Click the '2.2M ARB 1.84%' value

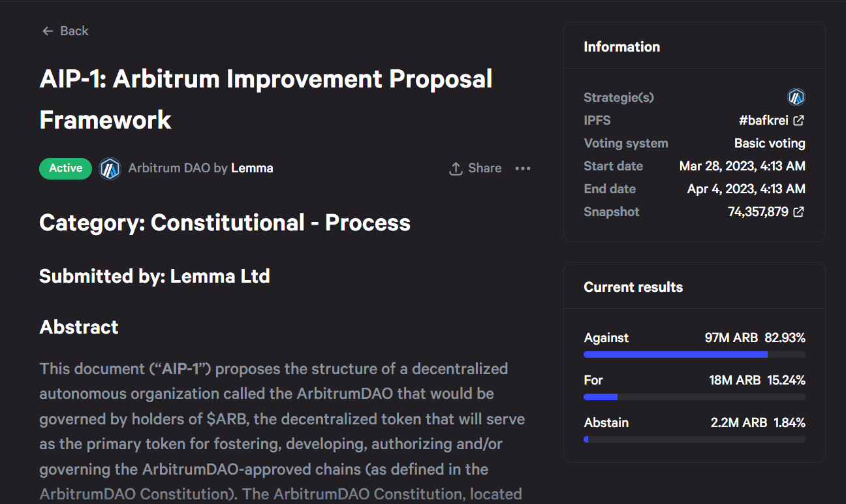[758, 422]
